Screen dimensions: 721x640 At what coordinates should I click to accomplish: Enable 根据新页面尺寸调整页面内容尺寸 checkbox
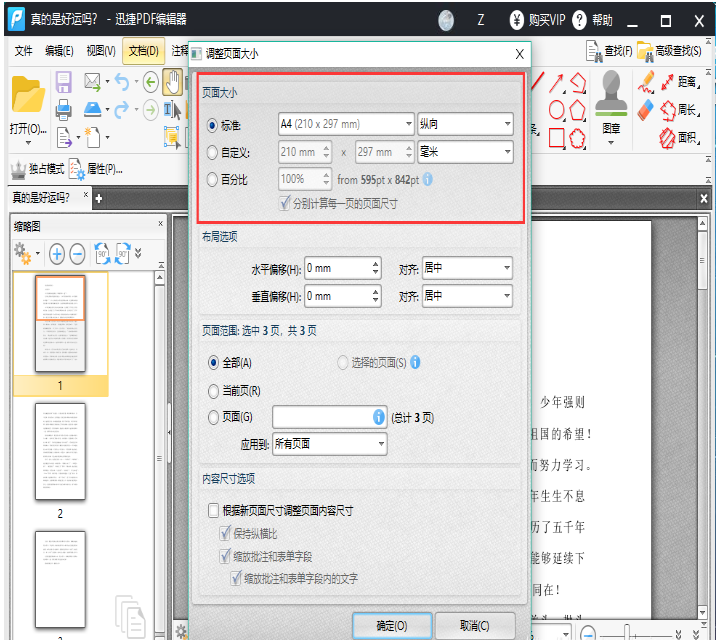[x=213, y=510]
